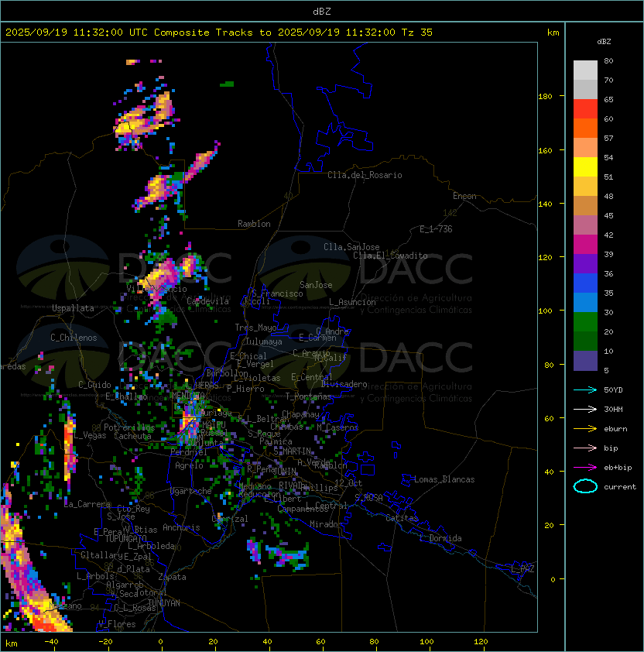The width and height of the screenshot is (644, 652).
Task: Click the S_MARTIN place label
Action: point(293,451)
